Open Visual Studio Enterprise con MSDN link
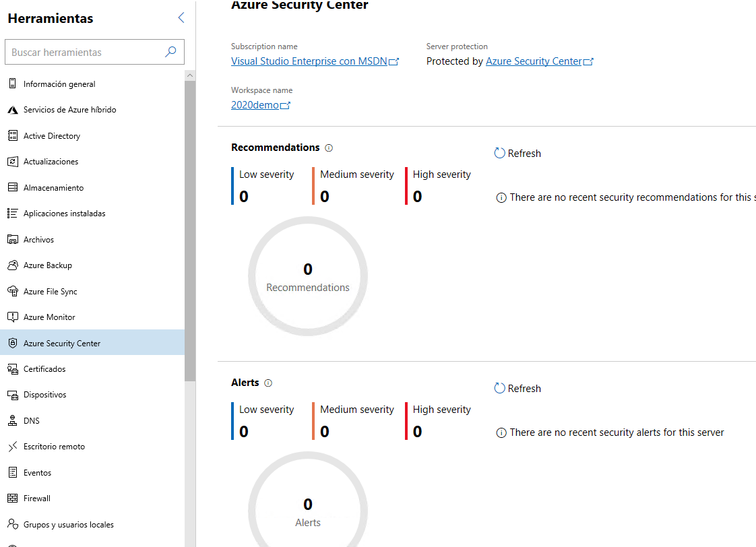The height and width of the screenshot is (547, 756). (x=309, y=61)
